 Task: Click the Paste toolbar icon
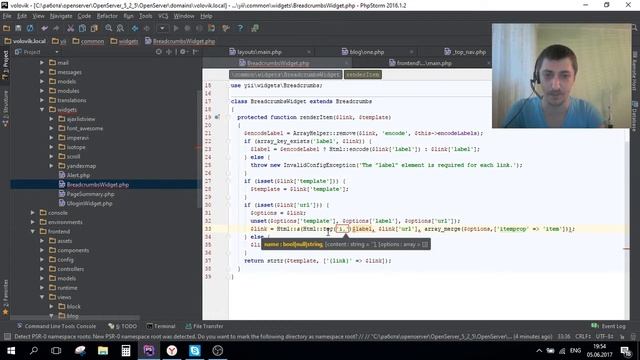click(x=94, y=28)
